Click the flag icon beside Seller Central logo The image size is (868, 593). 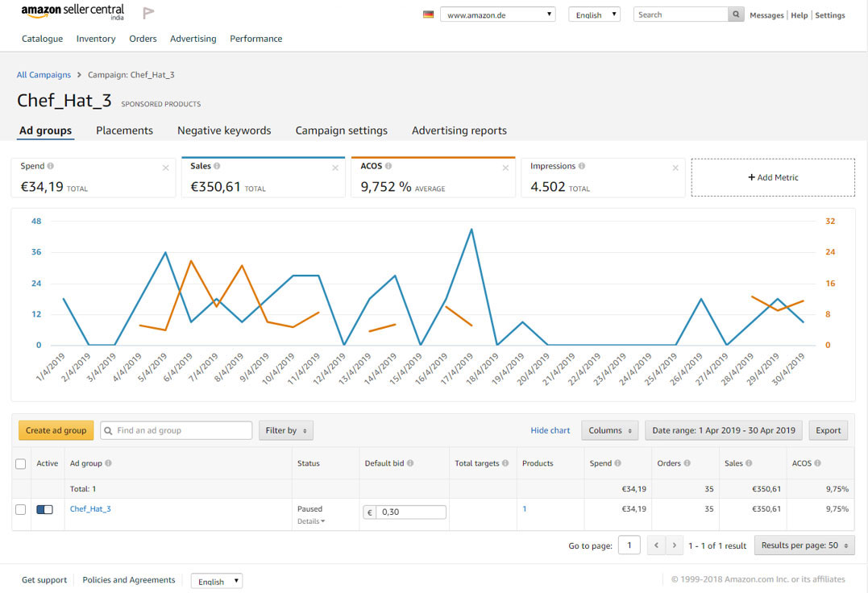pos(148,13)
